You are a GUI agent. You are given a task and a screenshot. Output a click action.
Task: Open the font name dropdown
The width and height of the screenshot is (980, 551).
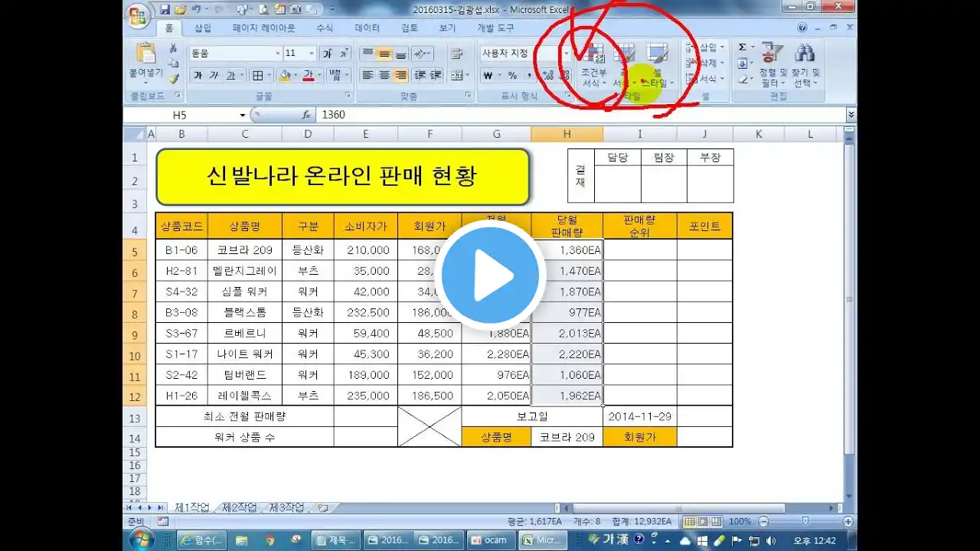[277, 54]
